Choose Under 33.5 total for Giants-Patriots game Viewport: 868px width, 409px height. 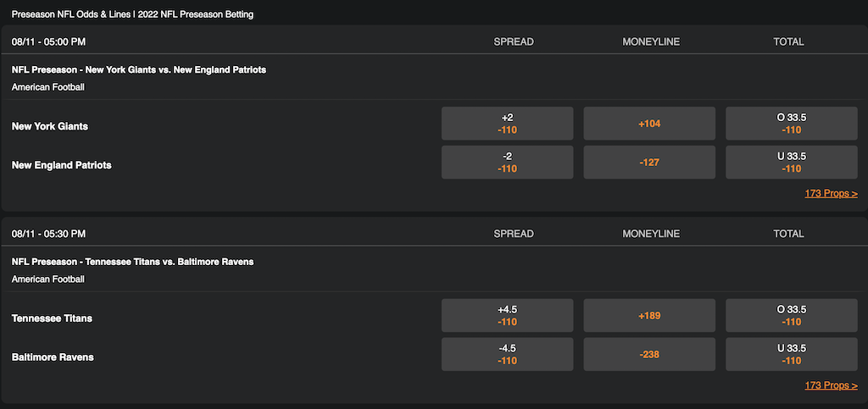point(791,163)
